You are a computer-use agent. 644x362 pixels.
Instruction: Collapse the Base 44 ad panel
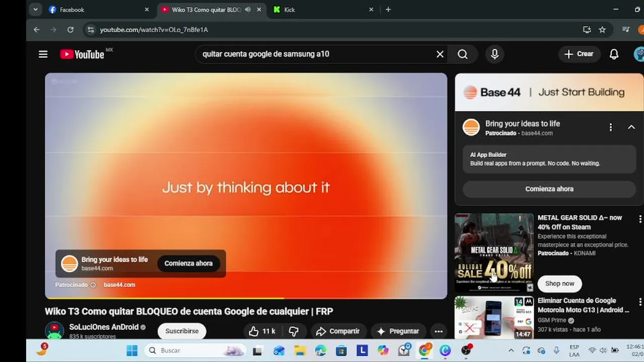pyautogui.click(x=631, y=127)
